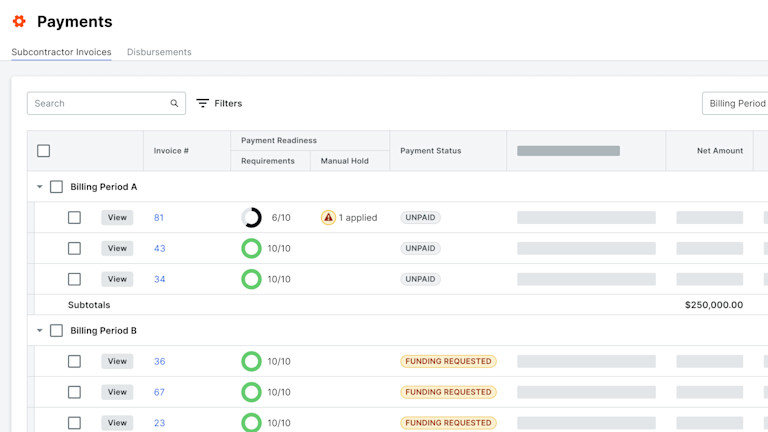
Task: Click the green 10/10 ring for invoice 34
Action: [251, 279]
